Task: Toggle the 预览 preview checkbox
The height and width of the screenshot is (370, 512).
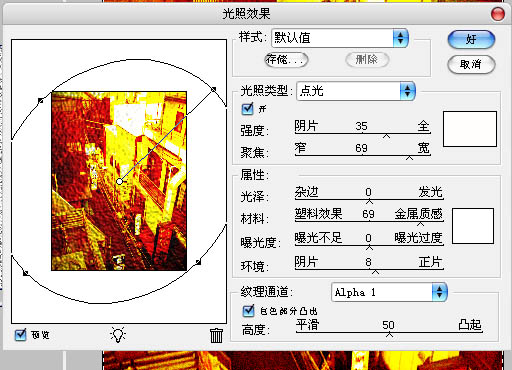Action: click(x=21, y=334)
